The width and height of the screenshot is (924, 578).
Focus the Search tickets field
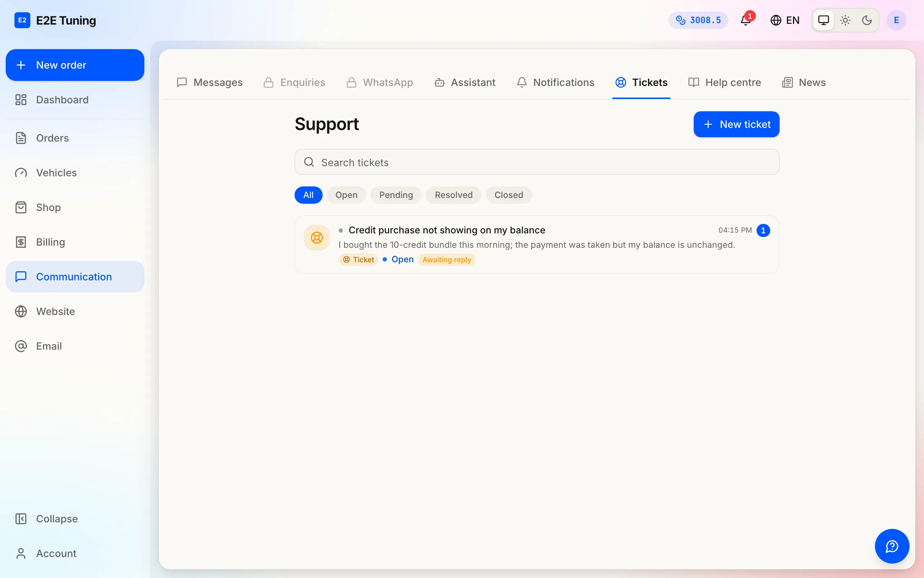536,162
